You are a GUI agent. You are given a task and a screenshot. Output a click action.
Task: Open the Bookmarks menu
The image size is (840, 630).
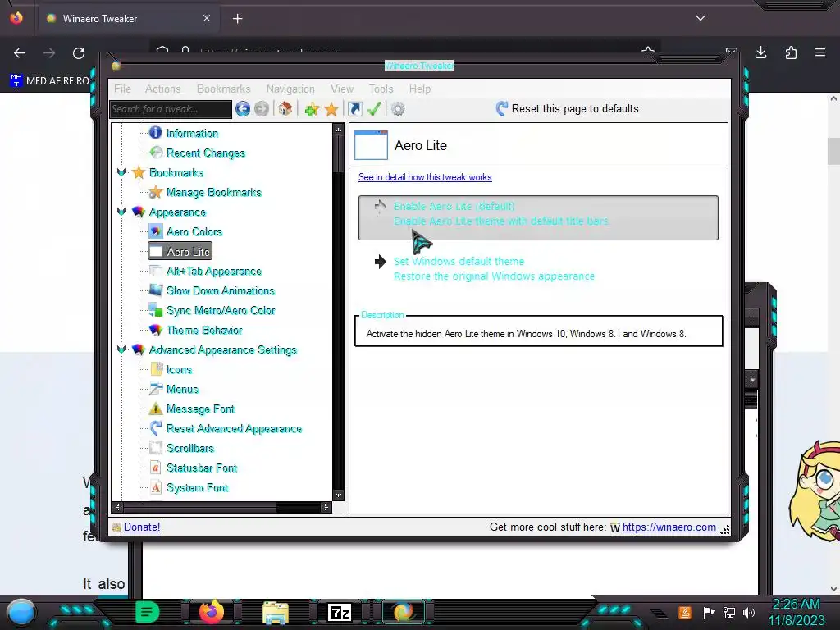click(x=223, y=89)
